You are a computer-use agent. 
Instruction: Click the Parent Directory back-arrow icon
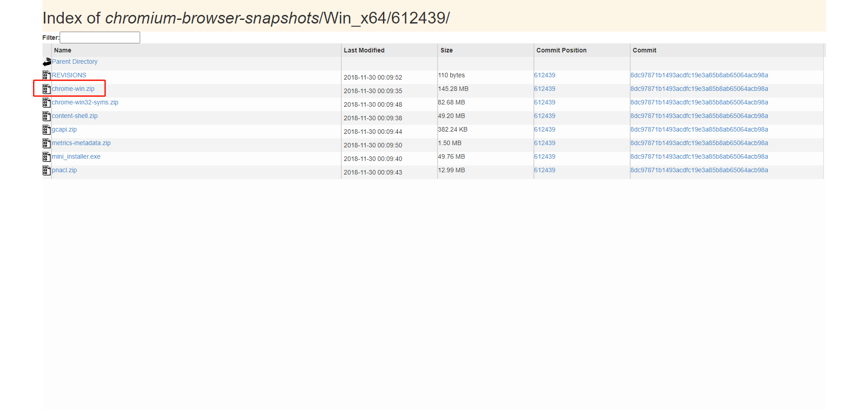click(47, 62)
